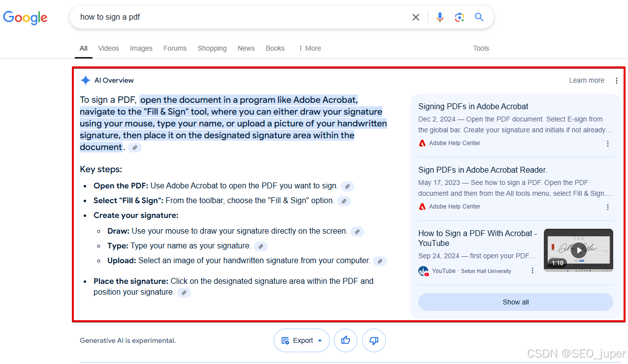Select the All results tab
Image resolution: width=628 pixels, height=364 pixels.
[84, 48]
